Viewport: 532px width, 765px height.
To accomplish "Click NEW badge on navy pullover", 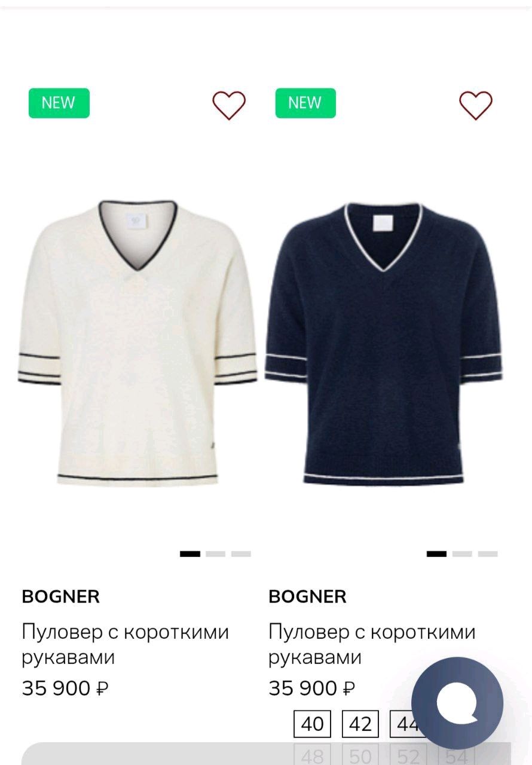I will tap(305, 103).
